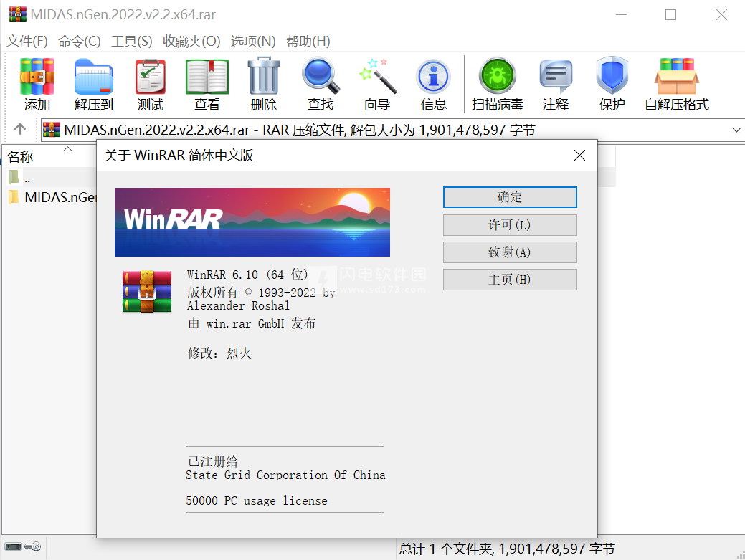Go up one folder level arrow
This screenshot has height=560, width=745.
tap(20, 129)
